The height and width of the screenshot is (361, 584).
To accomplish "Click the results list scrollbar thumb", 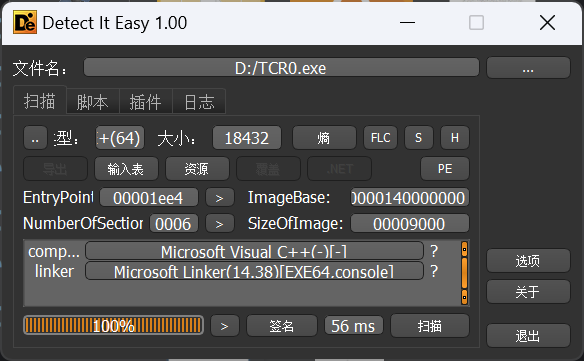I will pyautogui.click(x=464, y=273).
